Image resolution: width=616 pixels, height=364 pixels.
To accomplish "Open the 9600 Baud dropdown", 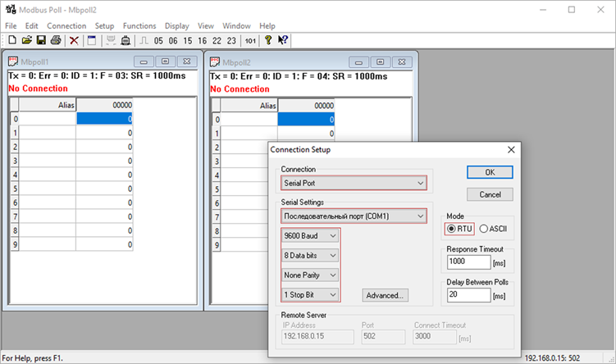I will (310, 235).
